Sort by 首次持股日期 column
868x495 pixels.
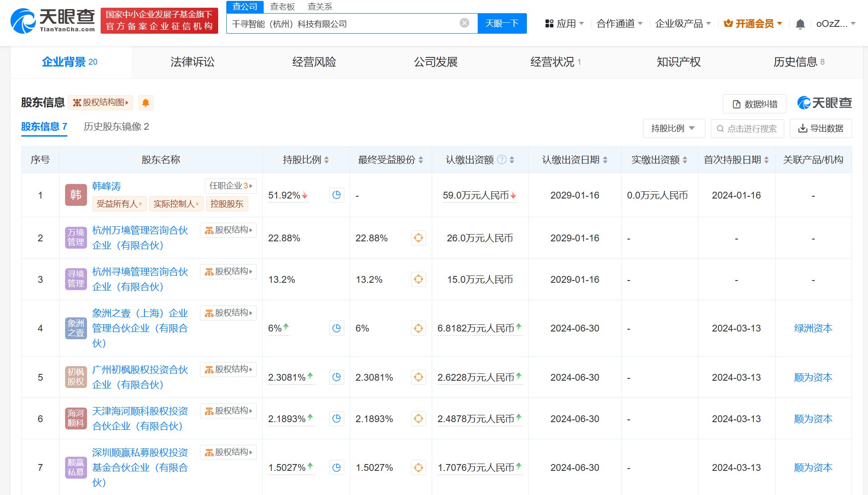[766, 160]
